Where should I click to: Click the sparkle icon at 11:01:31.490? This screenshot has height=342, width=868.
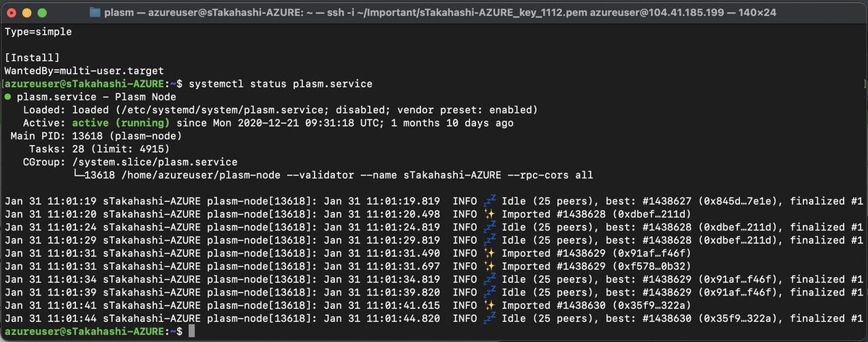pyautogui.click(x=488, y=253)
